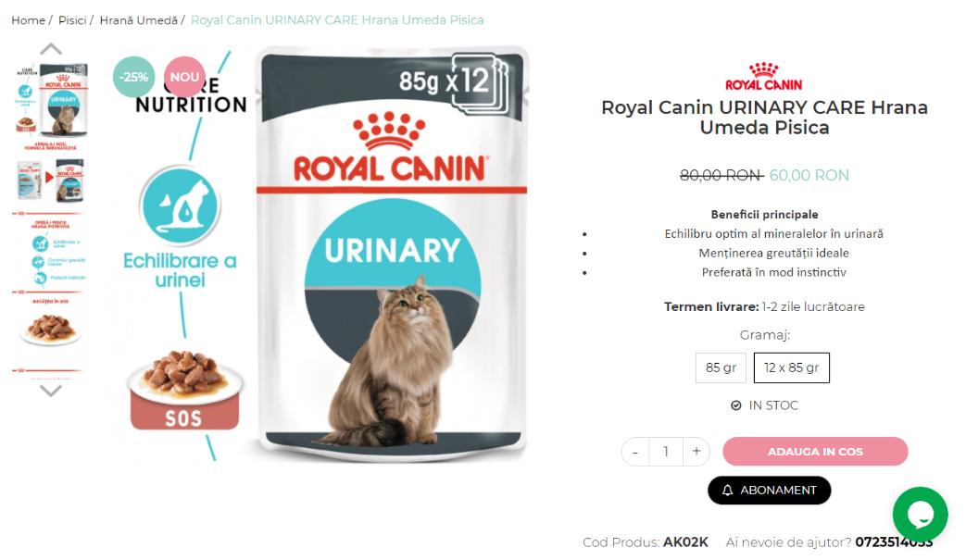Image resolution: width=966 pixels, height=560 pixels.
Task: Increase quantity with plus button
Action: [696, 451]
